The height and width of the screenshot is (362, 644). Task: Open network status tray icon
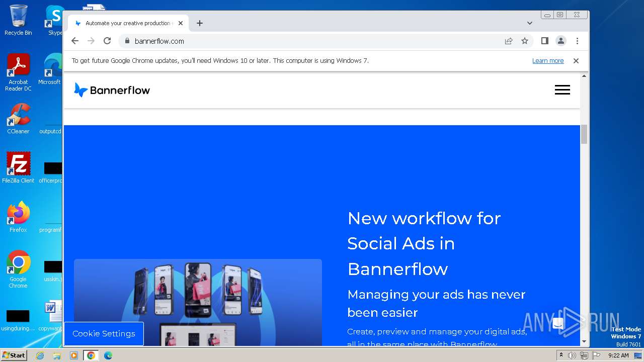(584, 355)
